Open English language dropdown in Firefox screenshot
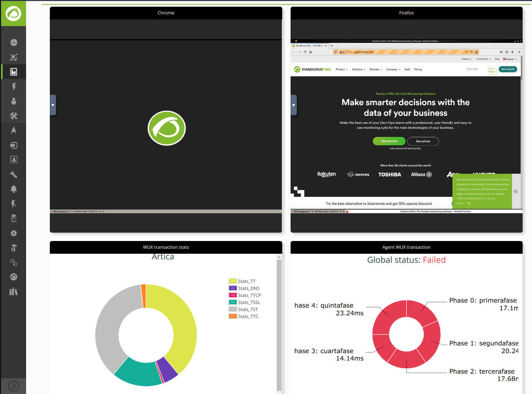Viewport: 532px width, 394px height. (x=510, y=59)
